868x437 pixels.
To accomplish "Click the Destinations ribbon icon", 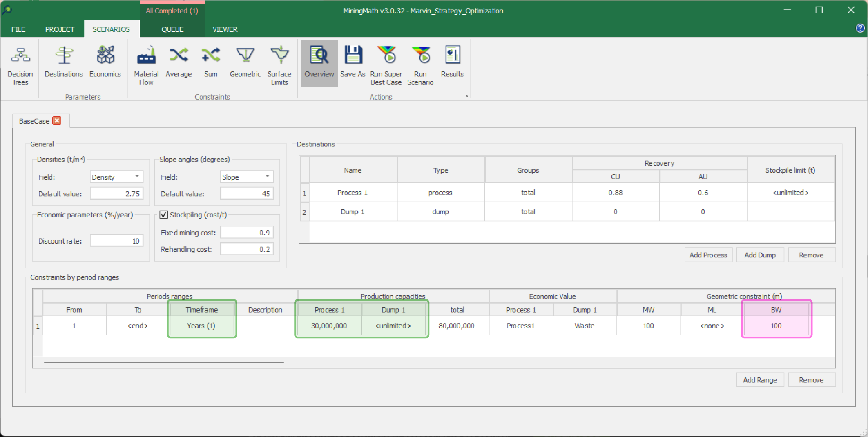I will (x=63, y=62).
